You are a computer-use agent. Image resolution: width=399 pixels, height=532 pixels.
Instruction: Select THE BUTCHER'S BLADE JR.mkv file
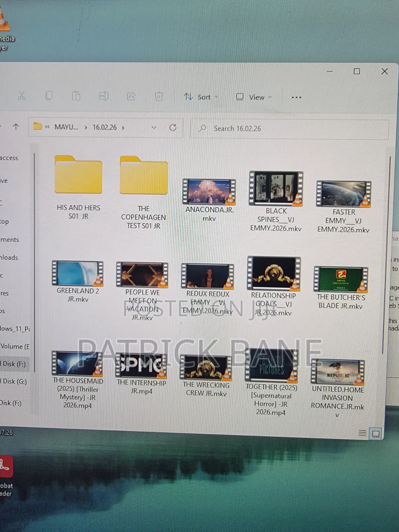pyautogui.click(x=341, y=288)
